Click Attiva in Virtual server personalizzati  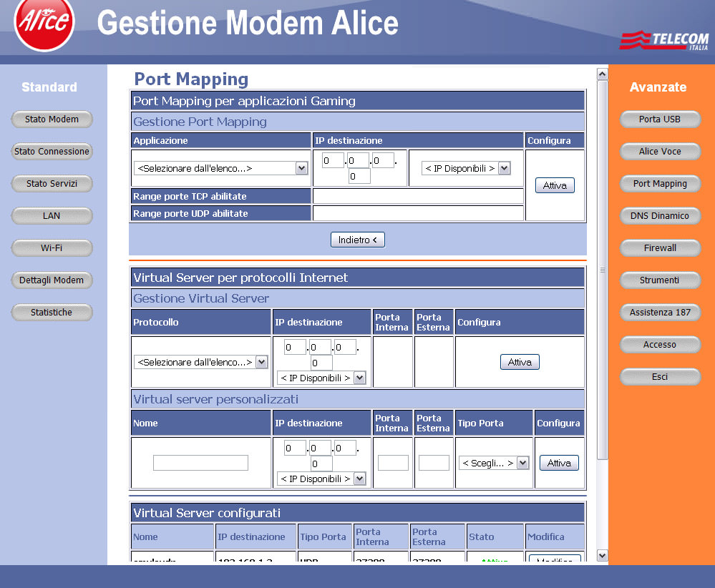559,463
